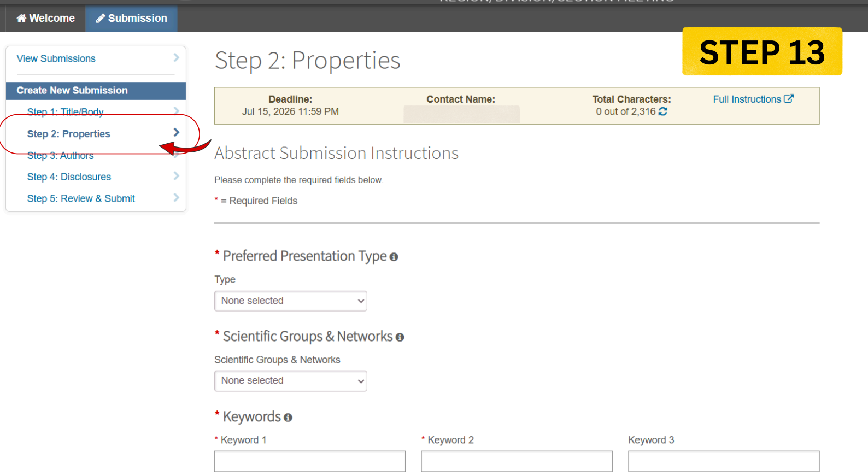Open the presentation Type dropdown
Viewport: 868px width, 476px height.
290,301
